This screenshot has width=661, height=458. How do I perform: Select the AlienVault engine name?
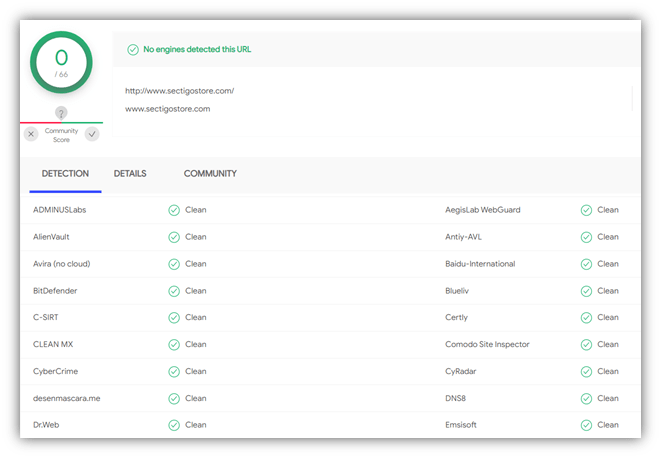coord(51,237)
